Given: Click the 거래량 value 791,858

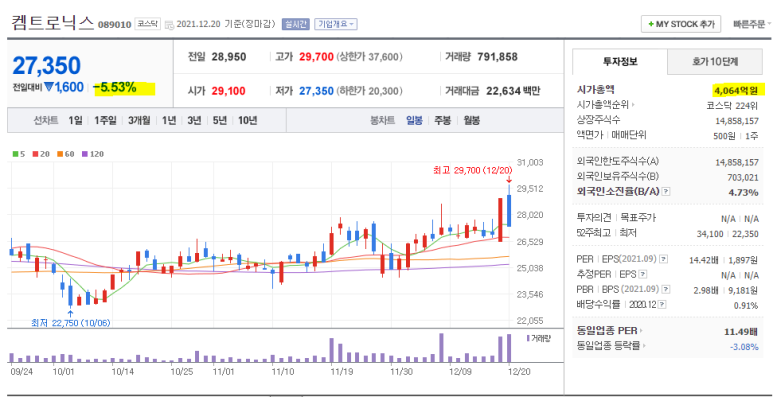Looking at the screenshot, I should pyautogui.click(x=497, y=57).
